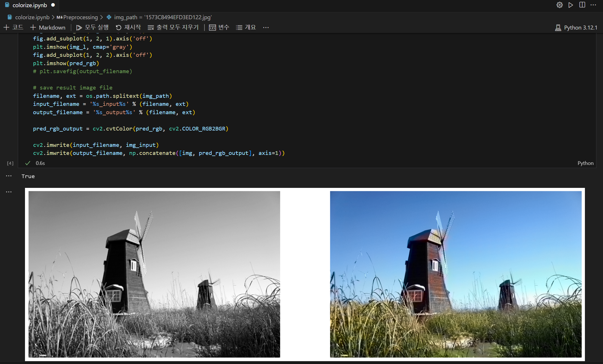Image resolution: width=603 pixels, height=364 pixels.
Task: Click the notebook file icon in the tab
Action: (x=7, y=5)
